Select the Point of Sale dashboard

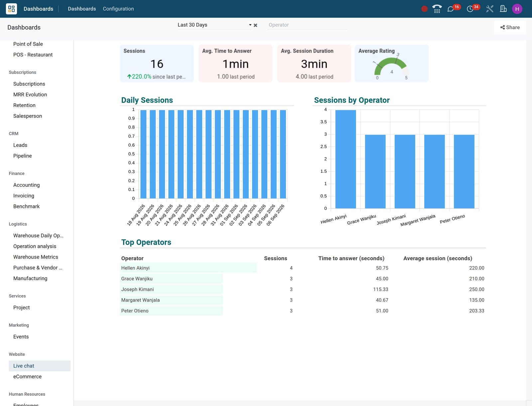click(x=28, y=44)
